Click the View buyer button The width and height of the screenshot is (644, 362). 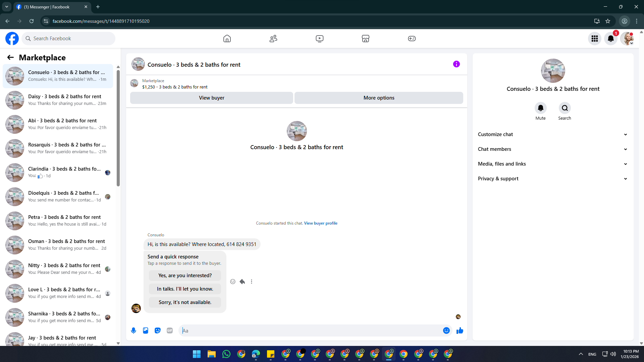click(211, 98)
